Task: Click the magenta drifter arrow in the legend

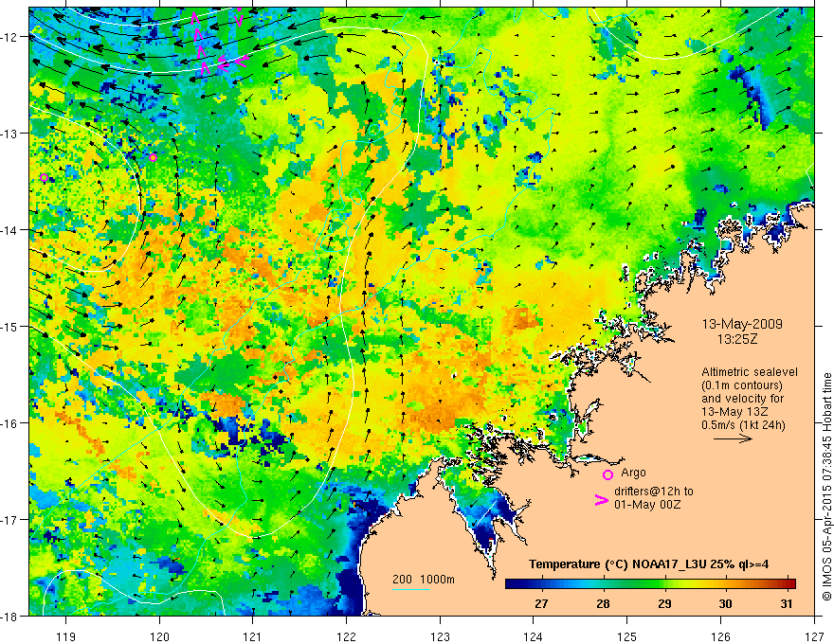Action: (x=601, y=500)
